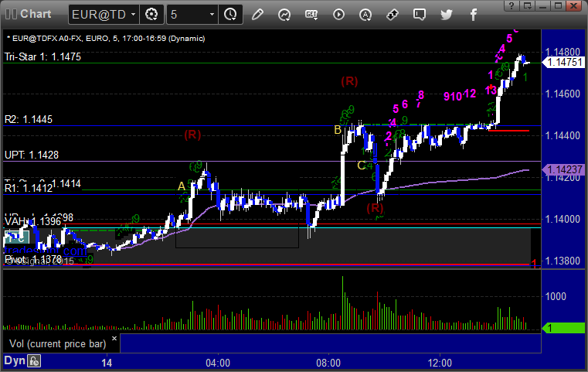588x372 pixels.
Task: Select the R2: 1.1445 resistance label
Action: pyautogui.click(x=29, y=119)
